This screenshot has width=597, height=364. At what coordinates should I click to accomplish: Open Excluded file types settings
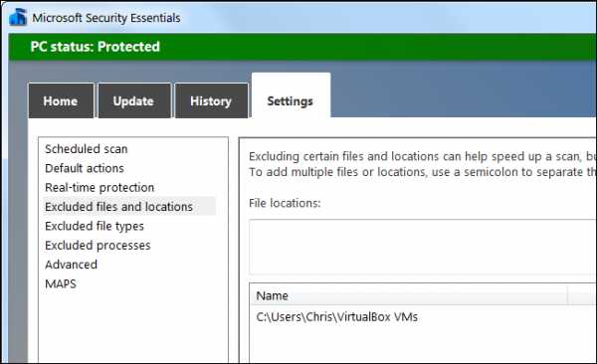pyautogui.click(x=95, y=226)
